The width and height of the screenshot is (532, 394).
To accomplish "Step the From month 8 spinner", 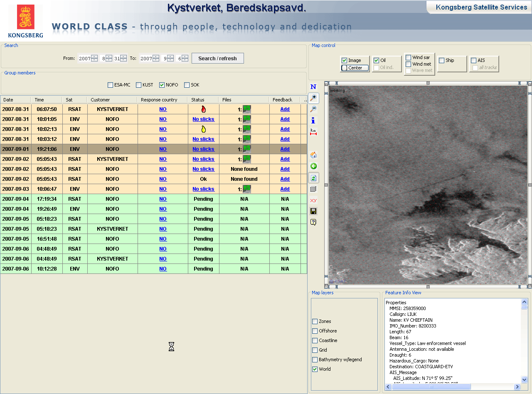I will tap(109, 58).
